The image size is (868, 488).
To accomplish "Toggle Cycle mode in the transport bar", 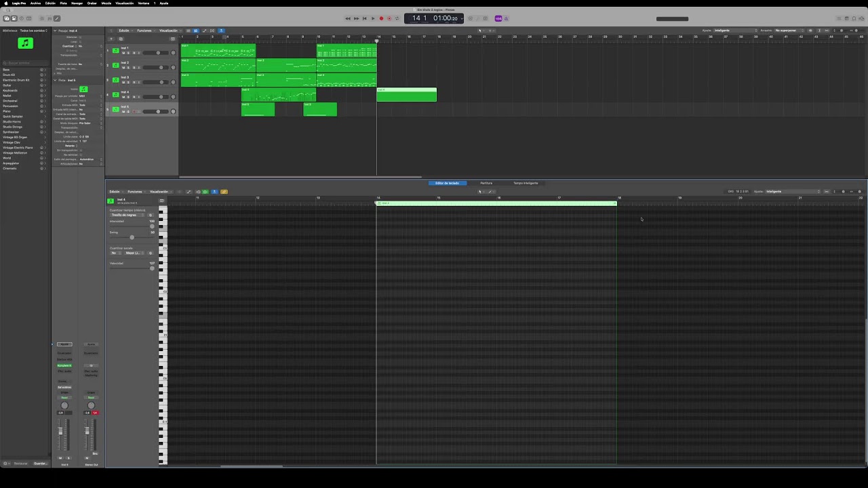I will point(397,18).
